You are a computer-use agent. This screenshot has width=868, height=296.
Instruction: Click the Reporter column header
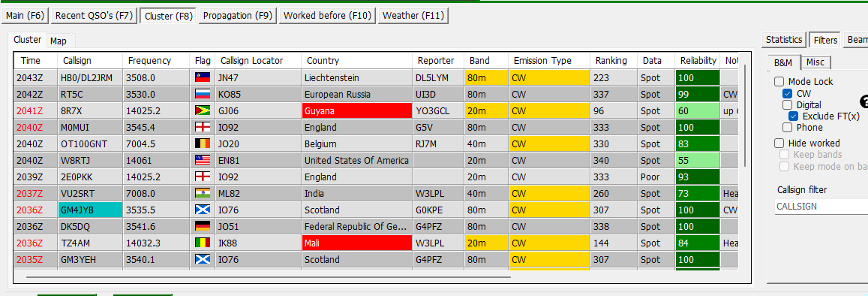tap(438, 61)
